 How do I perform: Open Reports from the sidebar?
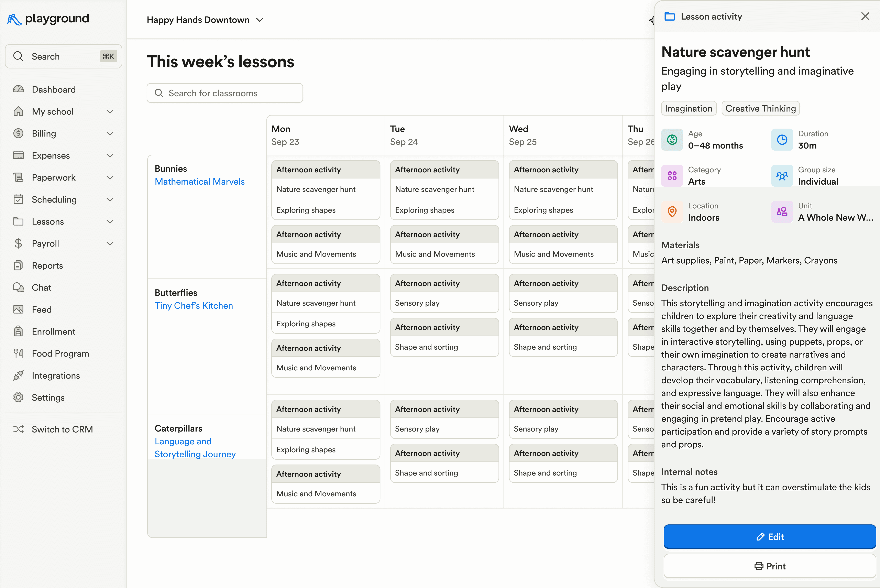click(x=47, y=265)
